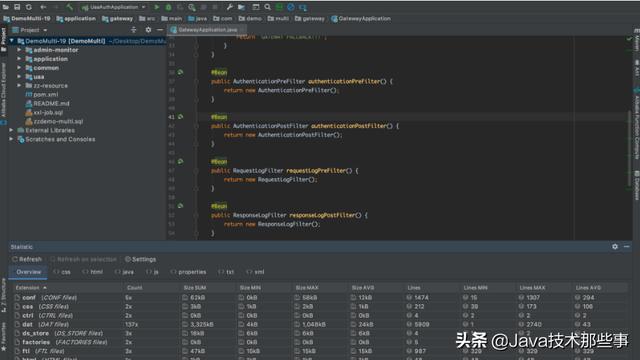Click the gateway module breadcrumb

[118, 18]
